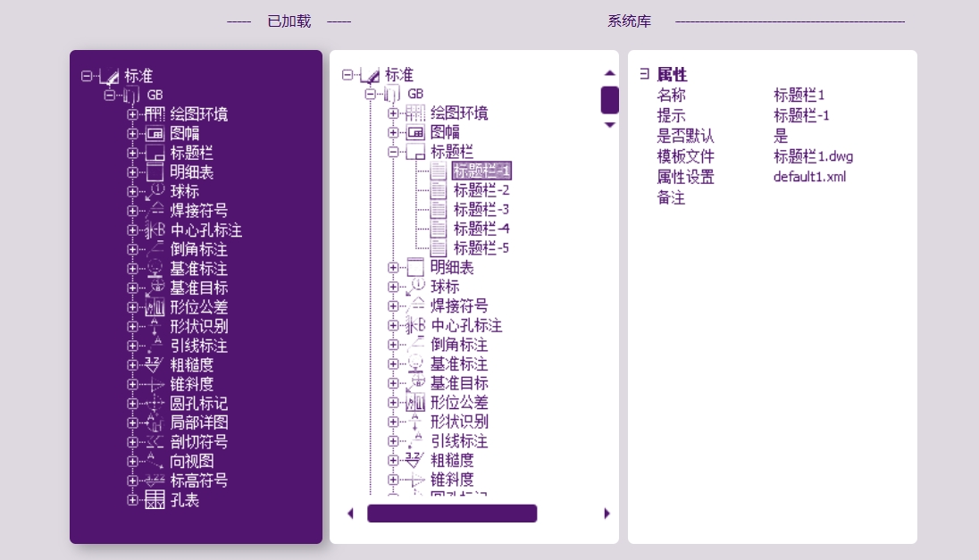This screenshot has height=560, width=979.
Task: Click the 形位公差 tolerance icon
Action: 154,307
